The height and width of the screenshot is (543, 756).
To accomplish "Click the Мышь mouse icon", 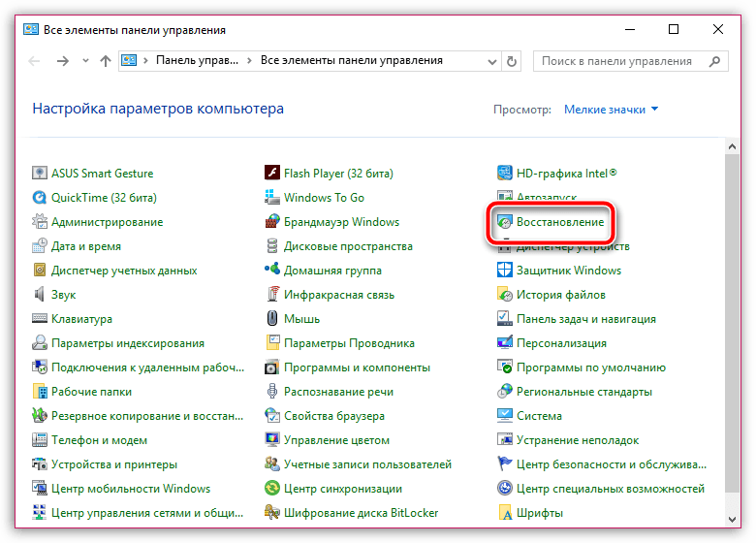I will pos(272,318).
